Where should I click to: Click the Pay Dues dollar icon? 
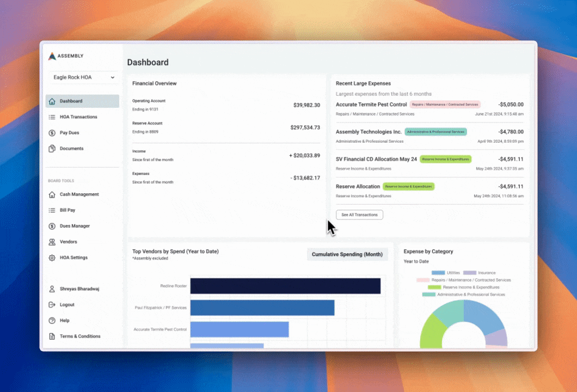coord(52,133)
